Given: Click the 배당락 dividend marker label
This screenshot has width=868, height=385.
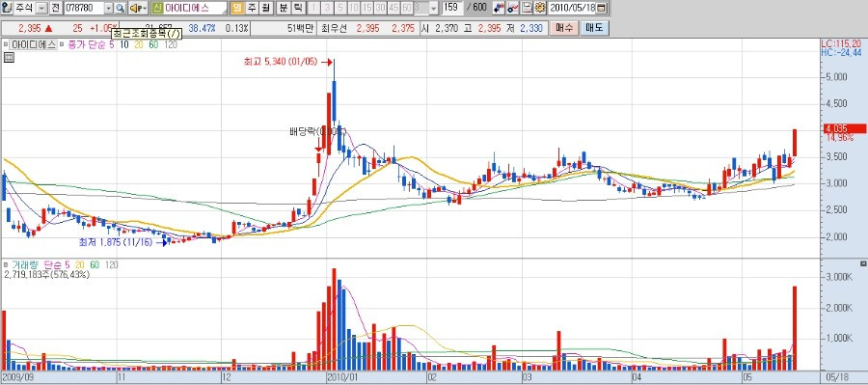Looking at the screenshot, I should tap(316, 132).
